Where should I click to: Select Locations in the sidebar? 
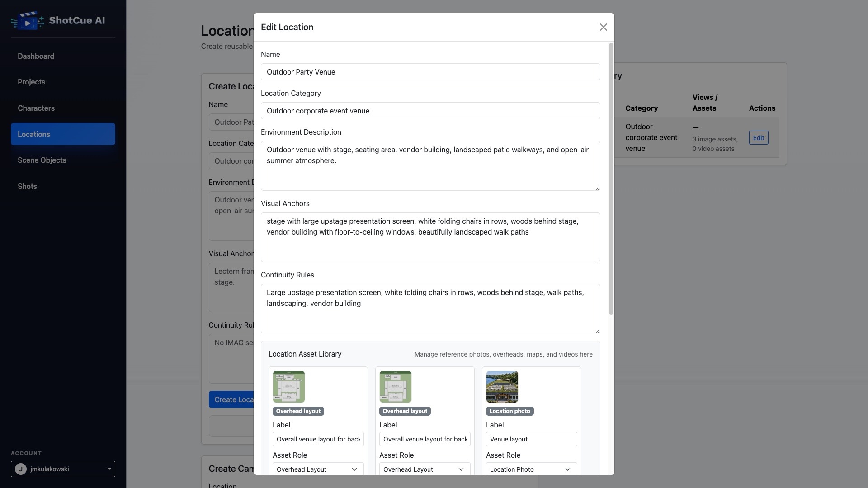(x=63, y=134)
